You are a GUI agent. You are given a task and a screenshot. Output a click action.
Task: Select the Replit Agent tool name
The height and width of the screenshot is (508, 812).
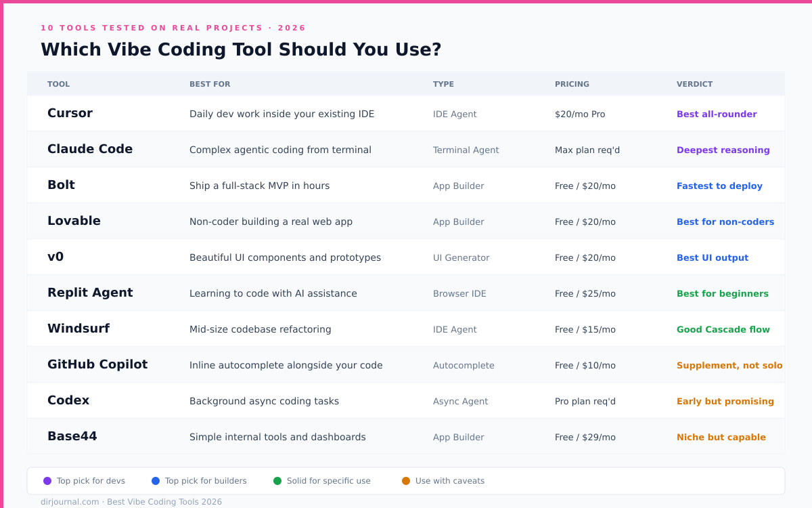90,293
